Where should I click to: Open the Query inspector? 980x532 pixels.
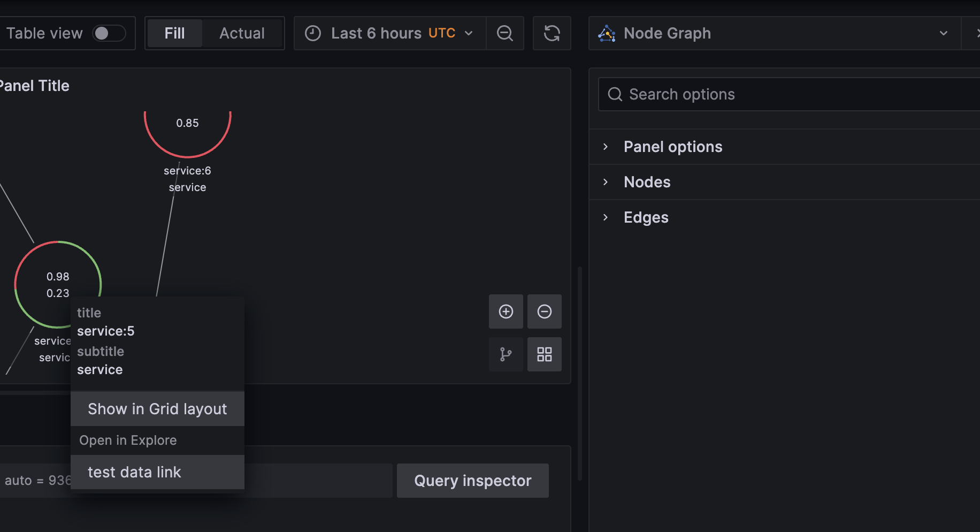472,480
